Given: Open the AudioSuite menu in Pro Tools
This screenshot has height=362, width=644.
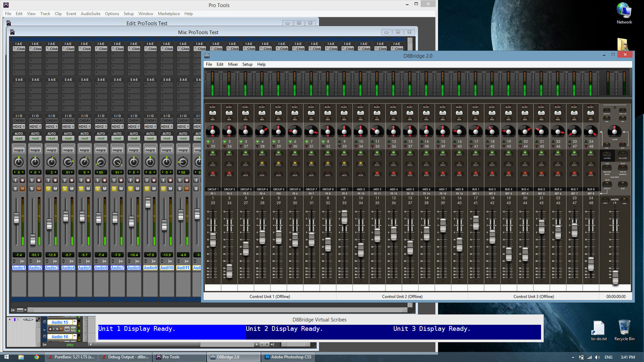Looking at the screenshot, I should 91,14.
